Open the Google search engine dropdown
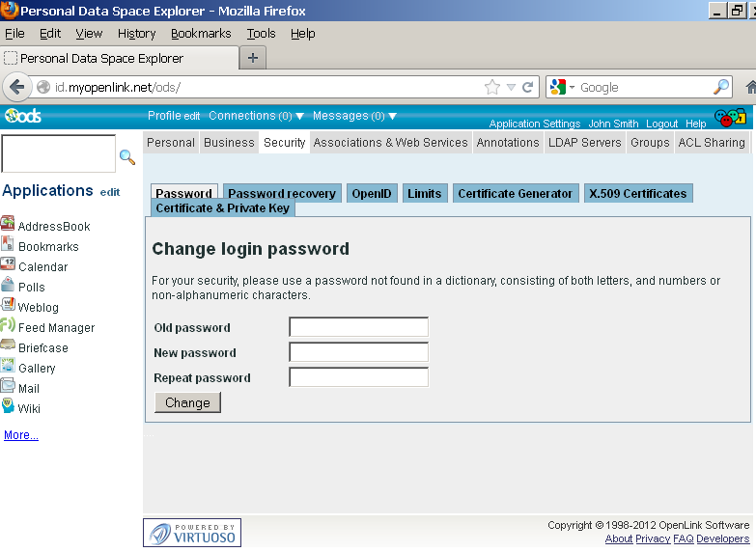This screenshot has height=552, width=756. click(561, 87)
